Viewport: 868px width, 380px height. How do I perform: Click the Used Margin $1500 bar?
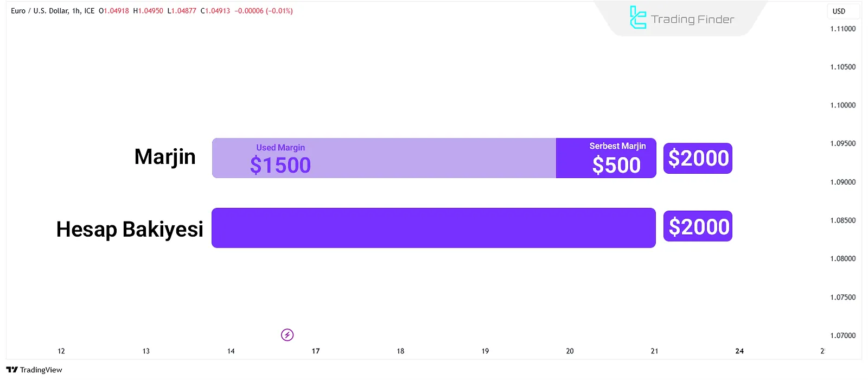[x=384, y=158]
